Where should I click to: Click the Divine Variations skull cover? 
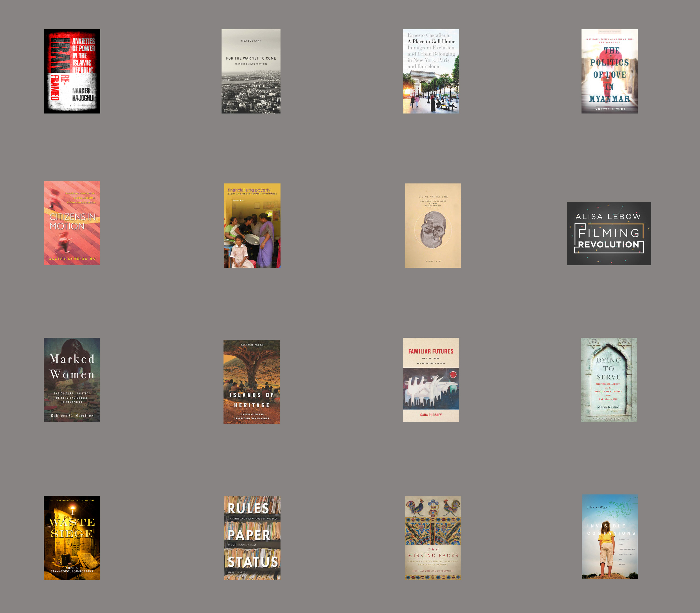tap(433, 225)
